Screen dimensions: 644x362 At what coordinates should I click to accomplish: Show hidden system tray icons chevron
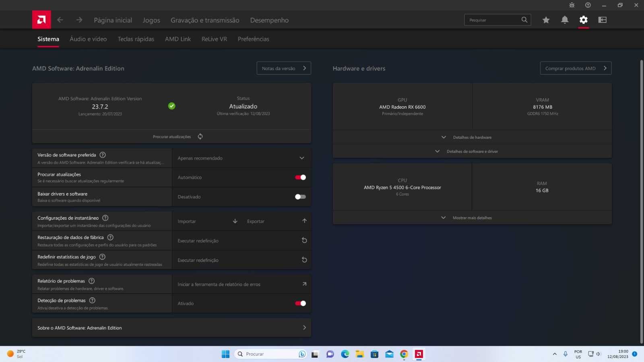point(555,354)
